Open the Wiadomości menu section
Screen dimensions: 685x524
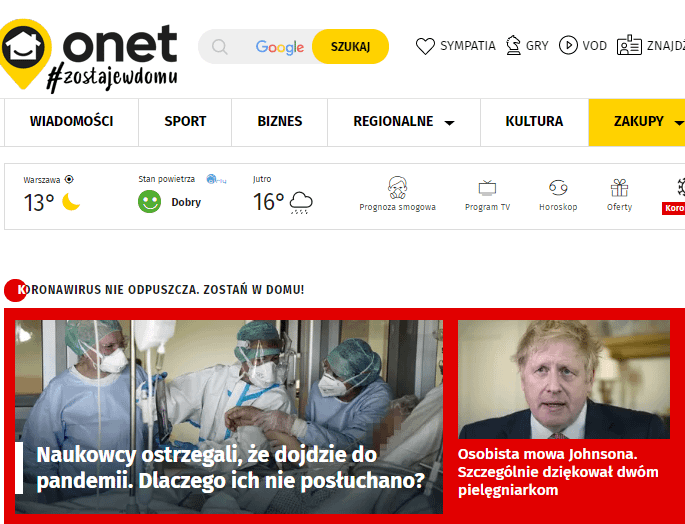[71, 121]
